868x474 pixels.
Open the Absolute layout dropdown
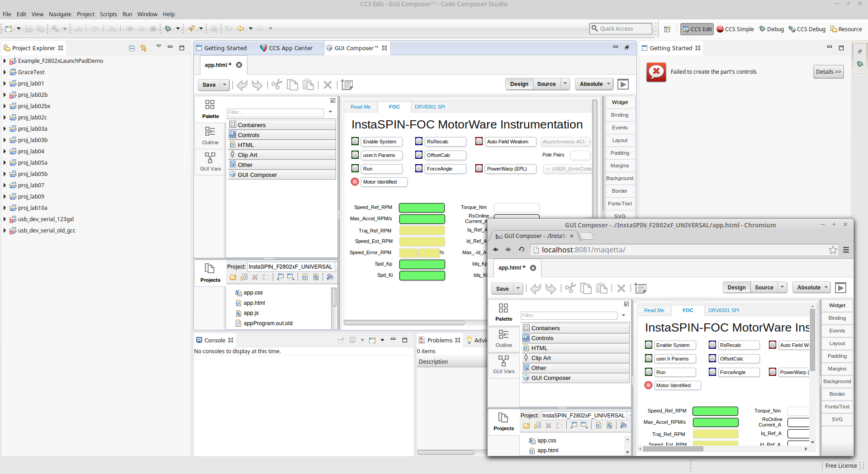[595, 84]
